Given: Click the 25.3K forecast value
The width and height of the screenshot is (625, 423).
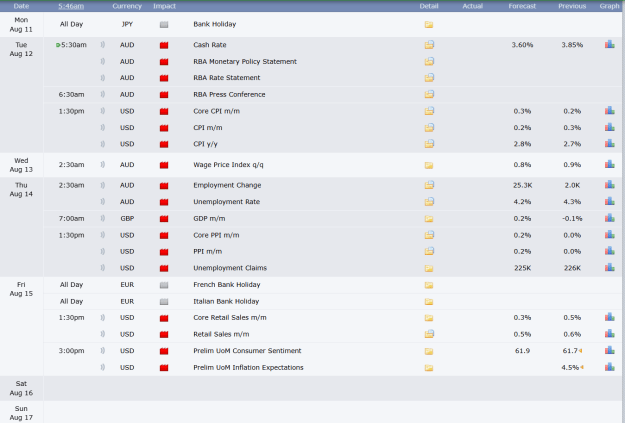Looking at the screenshot, I should (522, 185).
